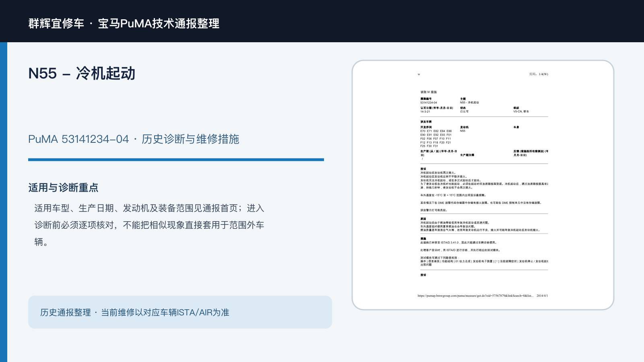
Task: Click the pumap.bmwgroup.com URL in the document footer
Action: pos(475,296)
